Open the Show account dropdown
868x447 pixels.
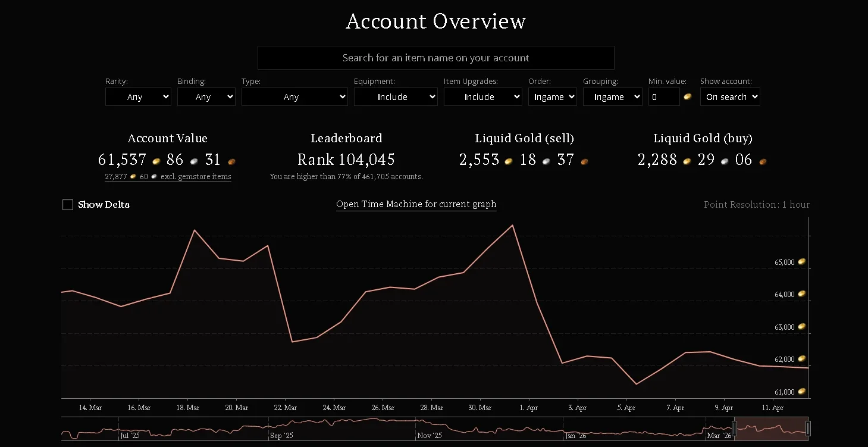point(730,97)
